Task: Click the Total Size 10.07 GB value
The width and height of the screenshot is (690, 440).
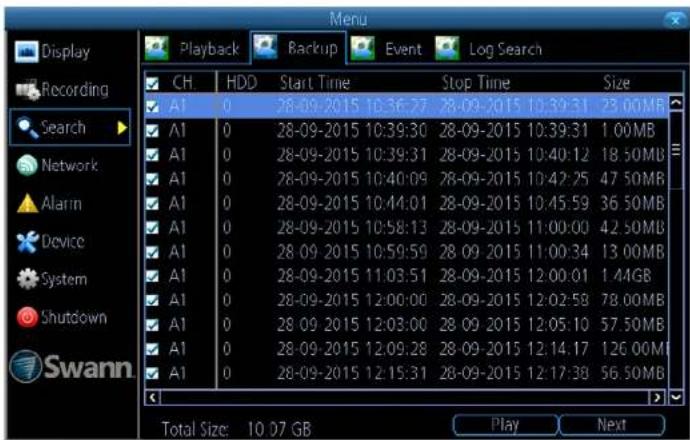Action: [279, 429]
